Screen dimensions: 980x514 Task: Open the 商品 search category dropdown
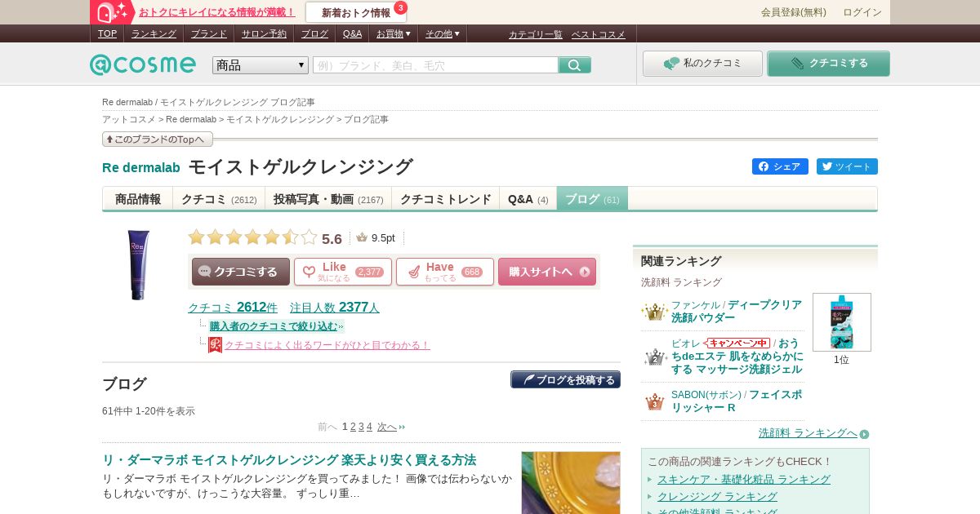coord(261,65)
